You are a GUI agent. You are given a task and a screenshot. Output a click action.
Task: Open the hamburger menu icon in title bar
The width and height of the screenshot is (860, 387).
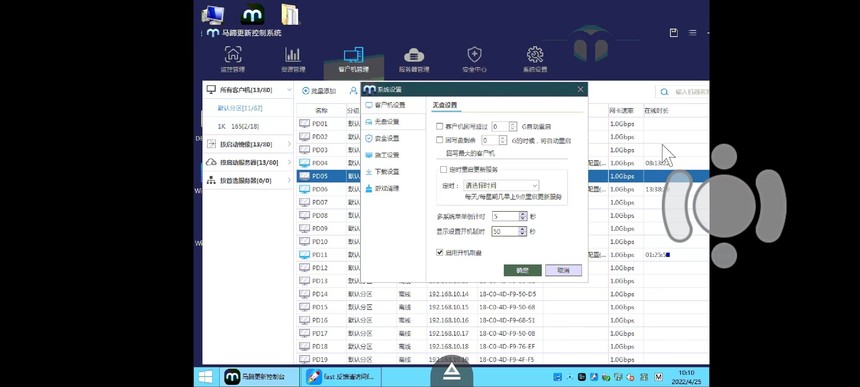(x=693, y=33)
